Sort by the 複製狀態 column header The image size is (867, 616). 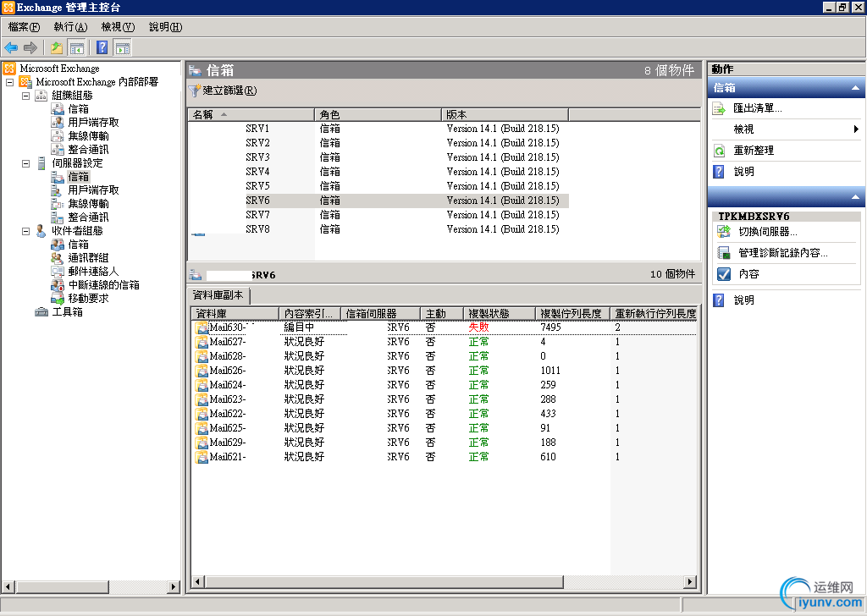pyautogui.click(x=500, y=314)
